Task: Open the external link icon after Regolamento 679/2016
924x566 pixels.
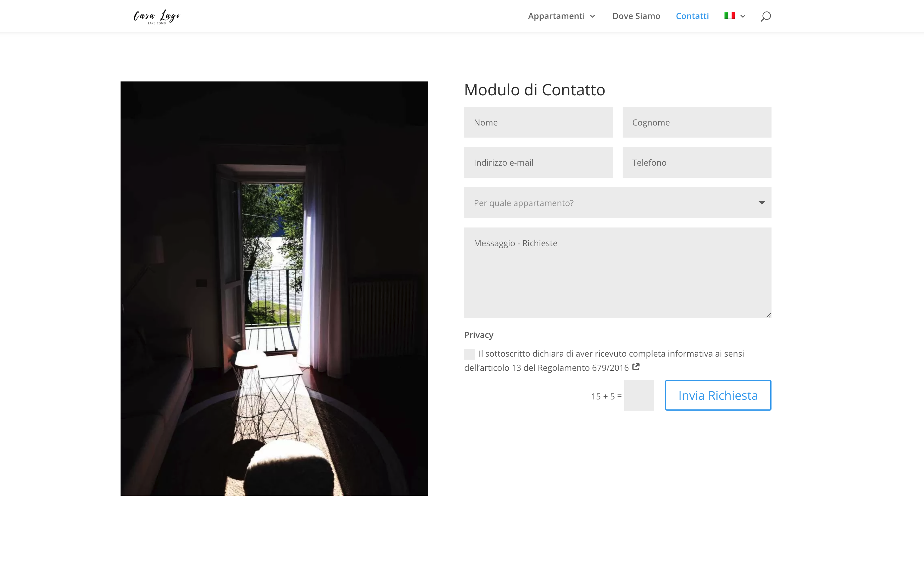Action: (636, 367)
